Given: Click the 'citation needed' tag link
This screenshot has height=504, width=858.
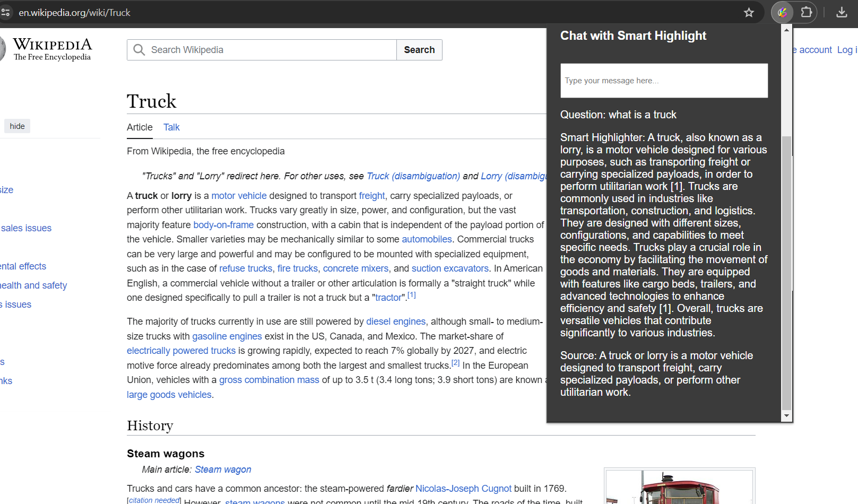Looking at the screenshot, I should tap(154, 500).
